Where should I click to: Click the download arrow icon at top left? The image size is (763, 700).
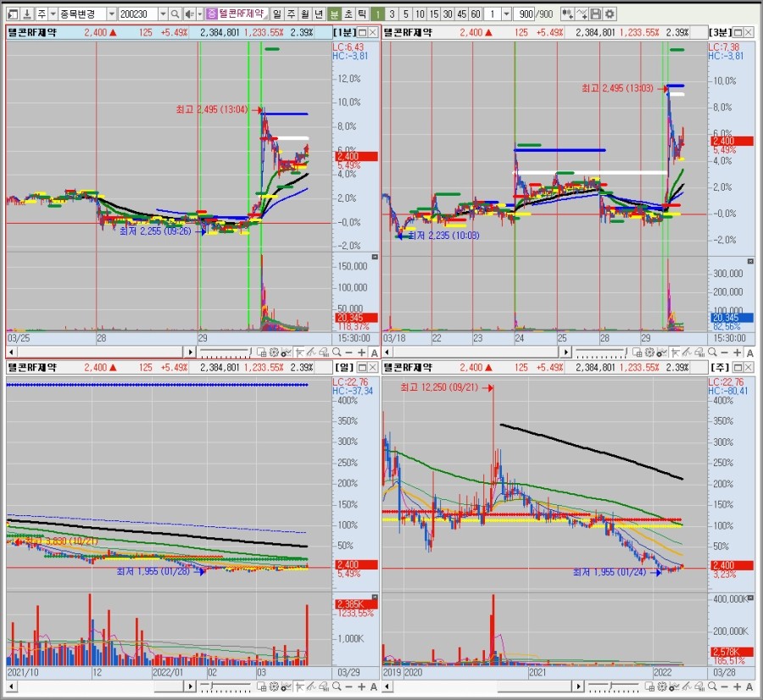click(26, 14)
